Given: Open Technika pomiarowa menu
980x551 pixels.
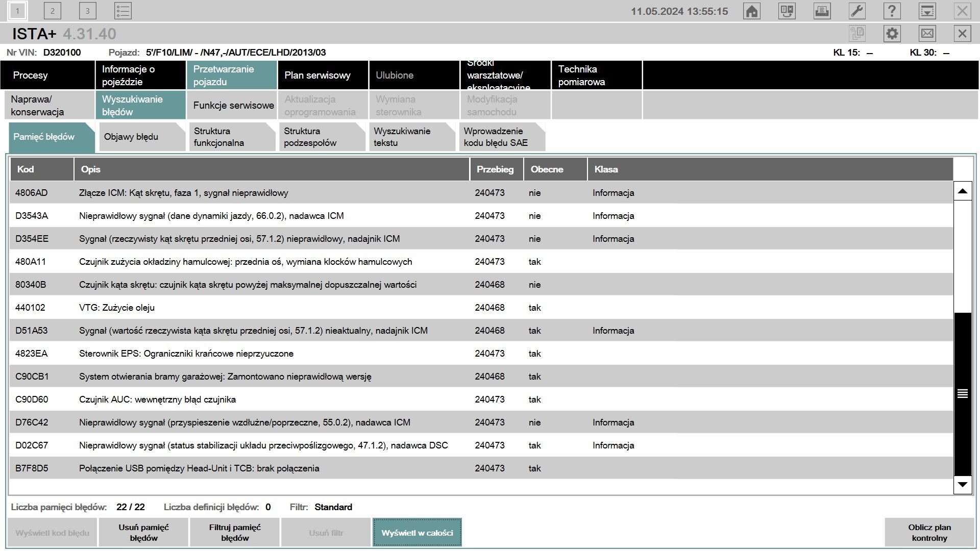Looking at the screenshot, I should pyautogui.click(x=597, y=75).
